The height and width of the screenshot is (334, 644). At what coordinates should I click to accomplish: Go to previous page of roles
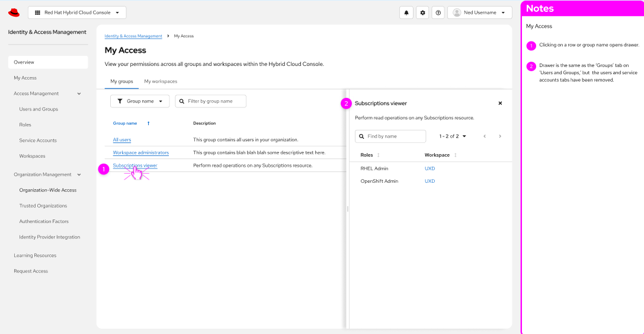485,136
